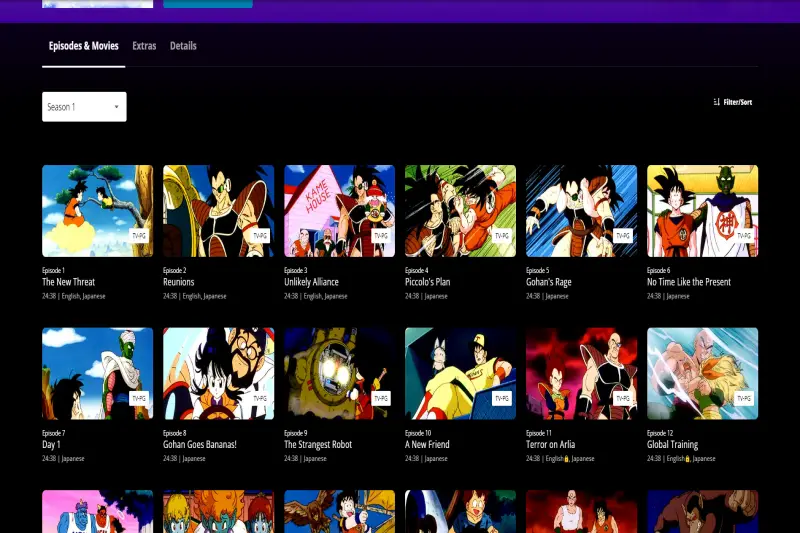This screenshot has width=800, height=533.
Task: Click the TV-PG badge on Episode 5
Action: coord(622,236)
